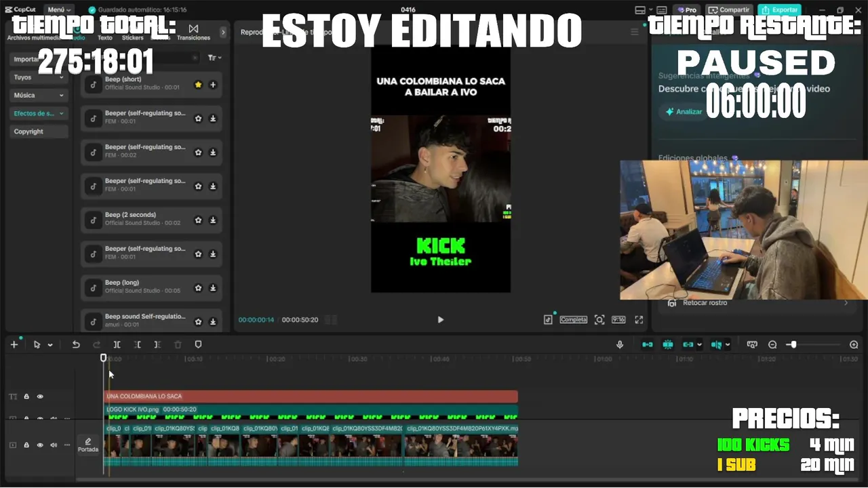Image resolution: width=868 pixels, height=488 pixels.
Task: Hide the main video track with its eye icon
Action: pos(40,445)
